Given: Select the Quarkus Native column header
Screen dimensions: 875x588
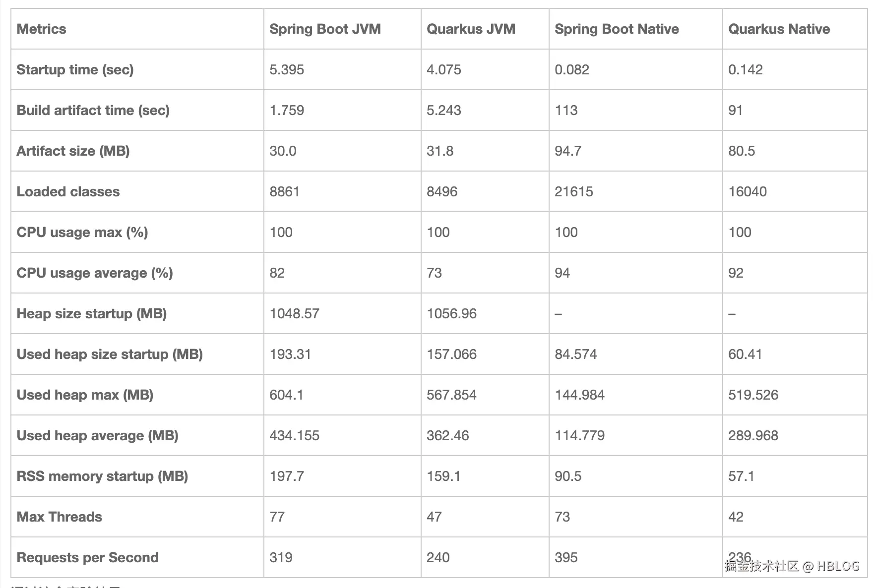Looking at the screenshot, I should tap(779, 29).
